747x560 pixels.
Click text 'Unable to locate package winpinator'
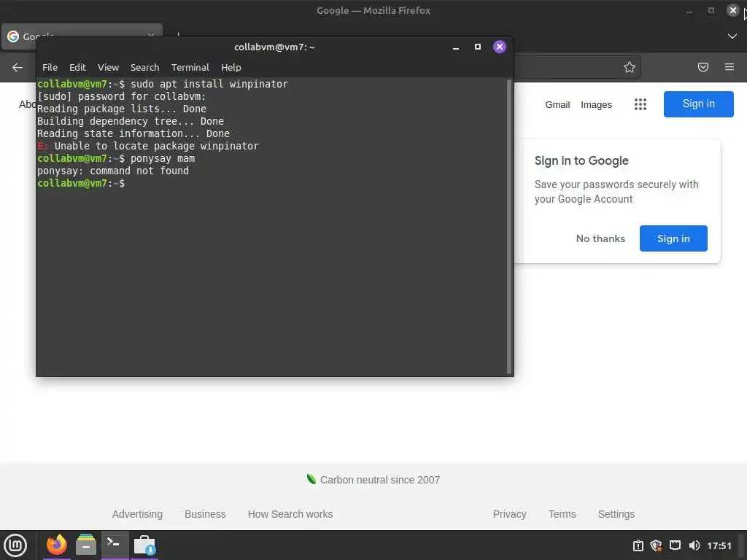(x=157, y=146)
